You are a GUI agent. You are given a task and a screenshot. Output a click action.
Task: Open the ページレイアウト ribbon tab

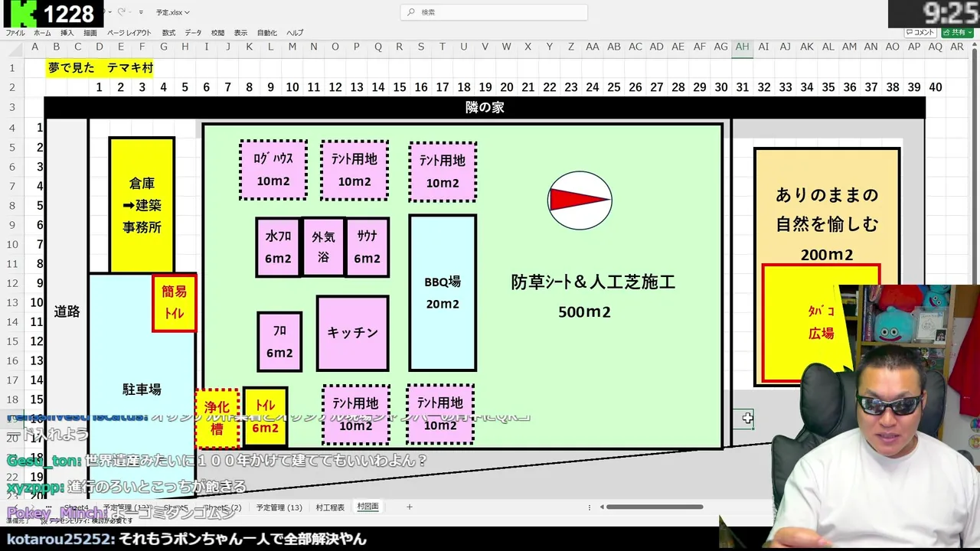tap(129, 33)
